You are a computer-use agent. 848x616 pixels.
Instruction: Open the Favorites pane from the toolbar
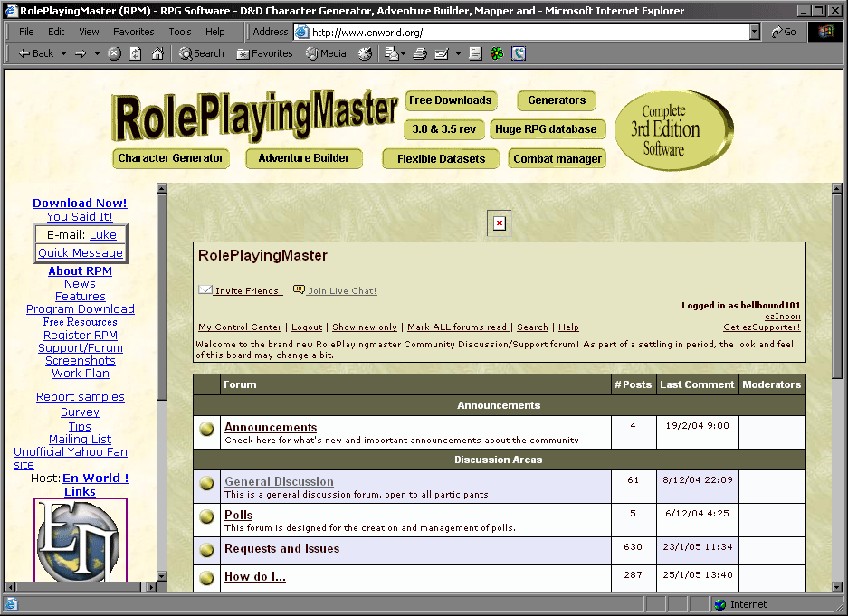264,53
